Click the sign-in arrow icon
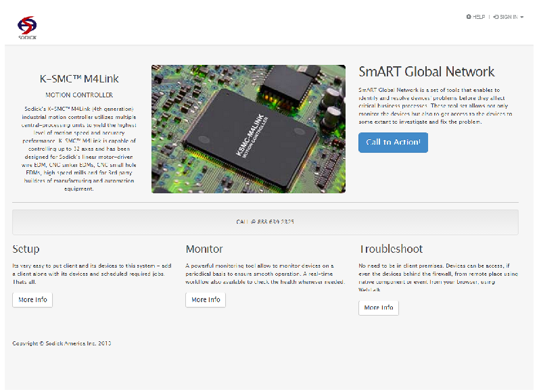This screenshot has width=541, height=392. [x=496, y=17]
